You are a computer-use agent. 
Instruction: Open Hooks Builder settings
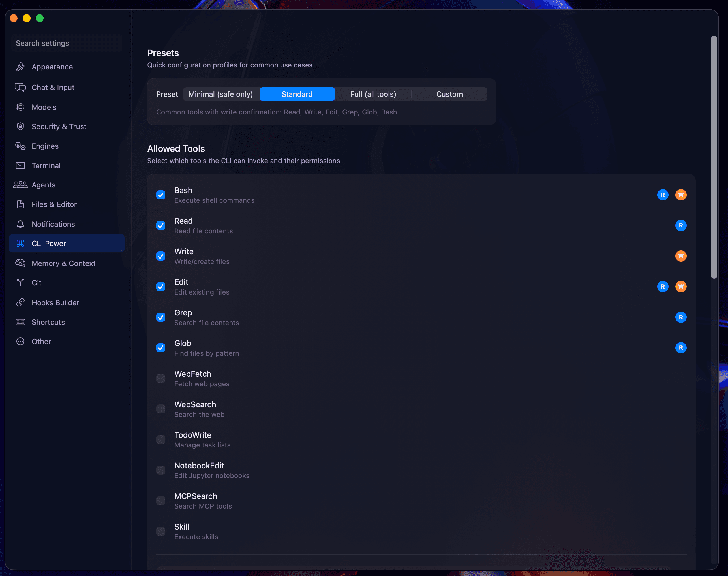tap(55, 302)
